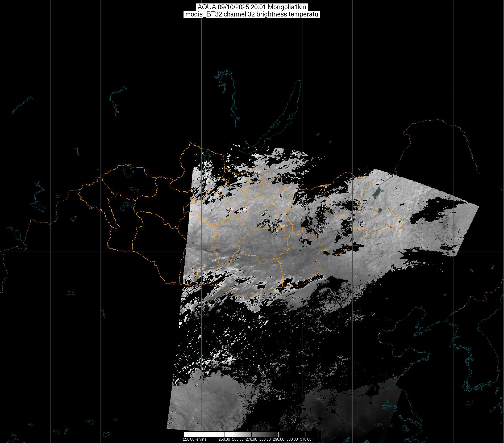The image size is (504, 443).
Task: Click the "260.00" scale label
Action: [x=238, y=439]
